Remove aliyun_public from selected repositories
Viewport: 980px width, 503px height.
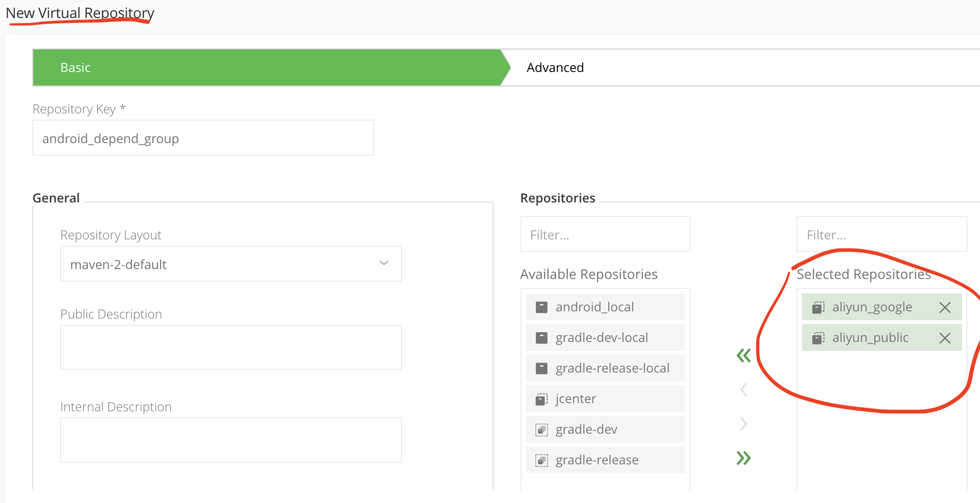[x=944, y=338]
